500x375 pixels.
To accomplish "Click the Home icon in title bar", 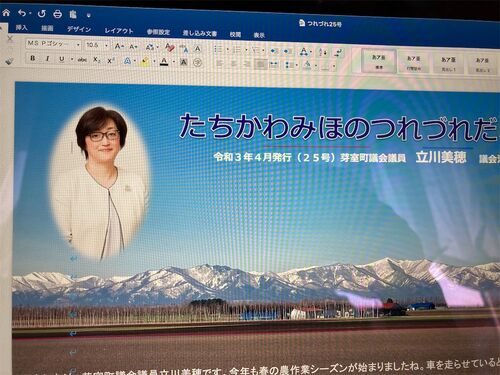I will pos(6,13).
